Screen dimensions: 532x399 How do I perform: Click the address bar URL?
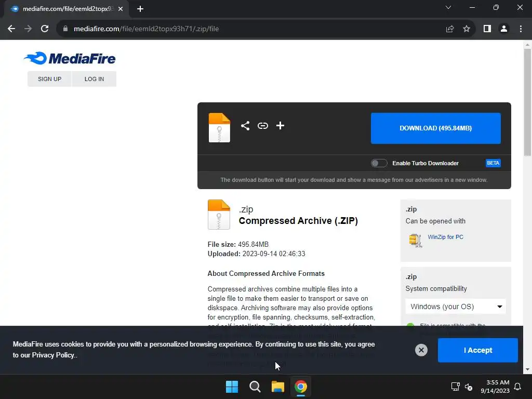tap(146, 29)
